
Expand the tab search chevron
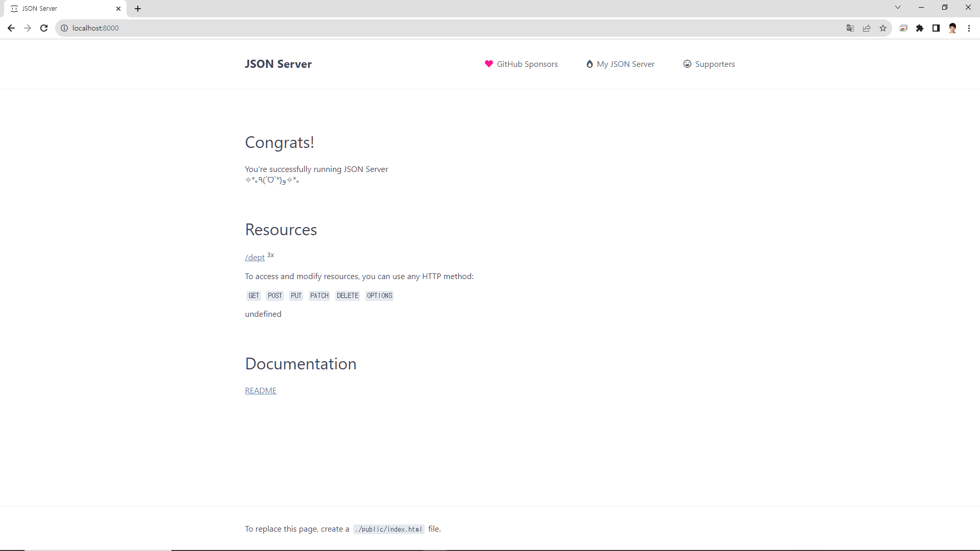(x=898, y=8)
